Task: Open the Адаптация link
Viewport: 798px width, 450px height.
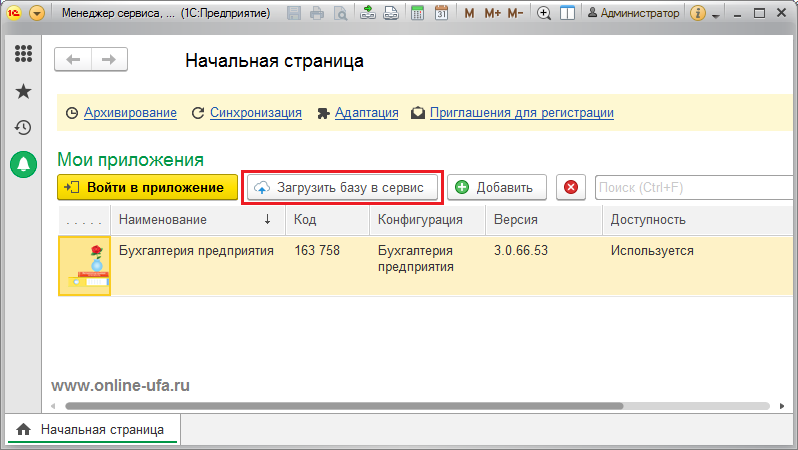Action: tap(366, 112)
